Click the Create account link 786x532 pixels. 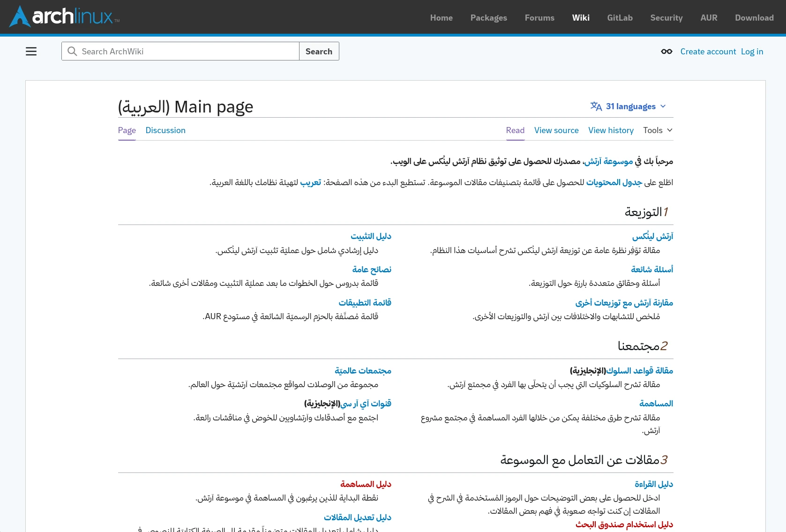(x=708, y=52)
